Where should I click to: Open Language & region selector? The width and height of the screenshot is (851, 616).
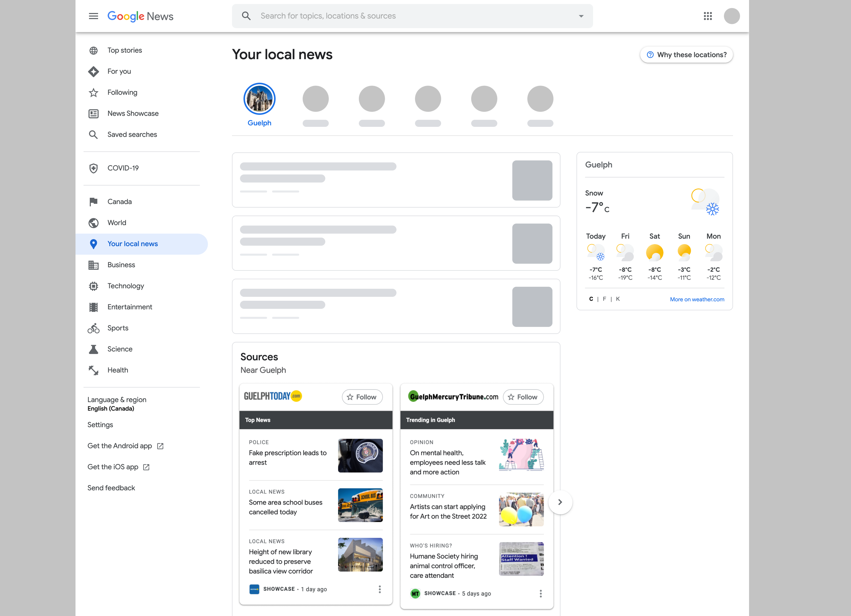point(117,404)
